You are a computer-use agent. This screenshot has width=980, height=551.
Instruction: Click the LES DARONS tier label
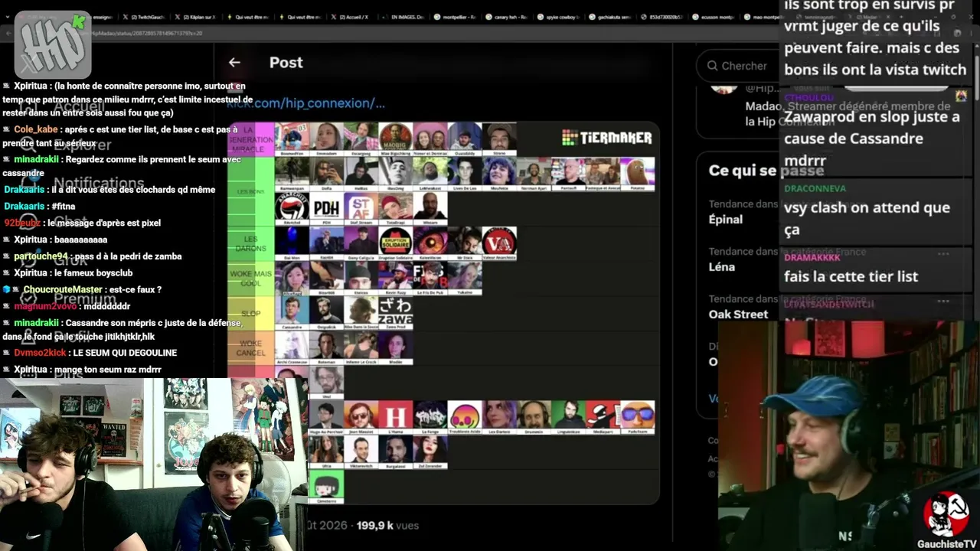[250, 243]
